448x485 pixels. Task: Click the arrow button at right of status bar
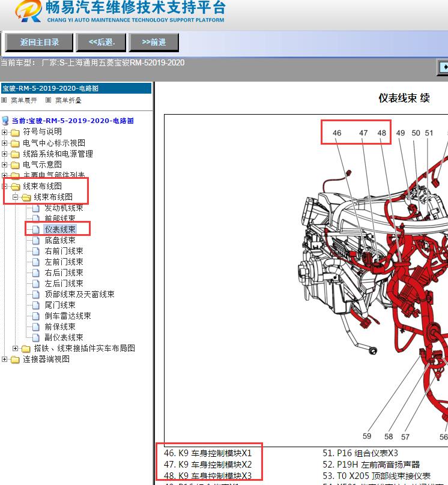444,67
